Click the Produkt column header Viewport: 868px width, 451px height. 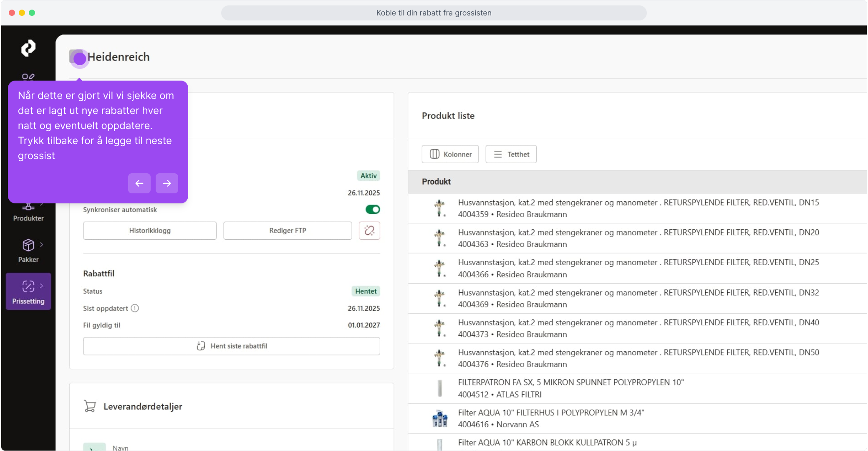[x=436, y=182]
